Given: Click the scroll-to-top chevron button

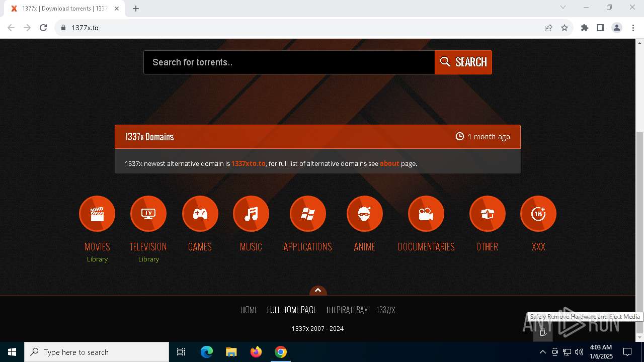Looking at the screenshot, I should [x=318, y=291].
